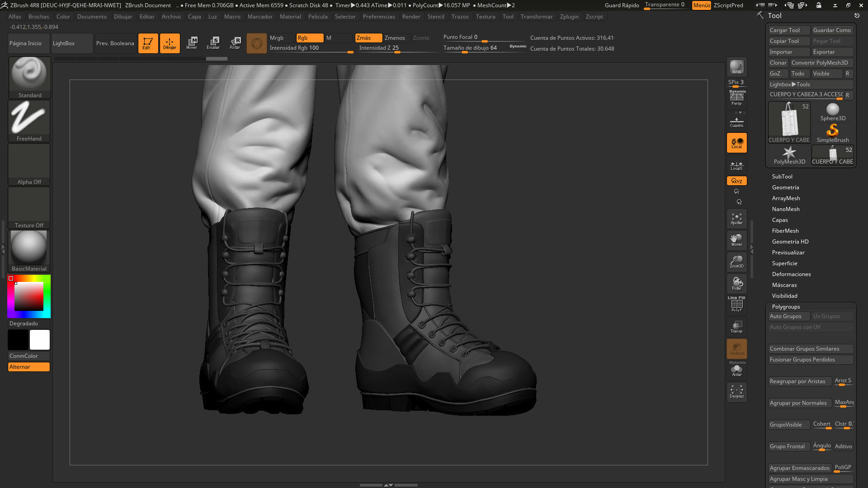Select the Standard brush thumbnail
868x488 pixels.
point(29,77)
